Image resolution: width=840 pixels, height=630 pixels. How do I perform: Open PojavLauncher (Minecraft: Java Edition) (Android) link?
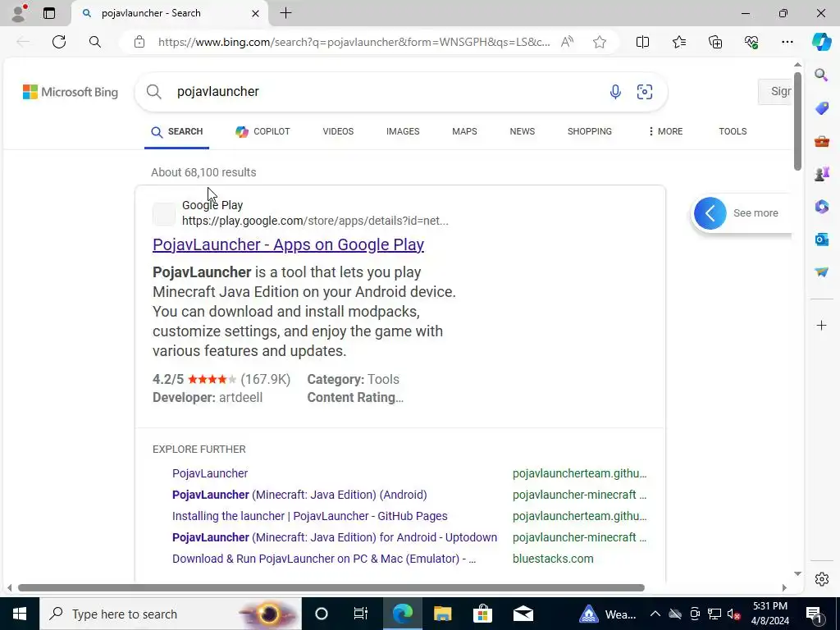tap(299, 495)
